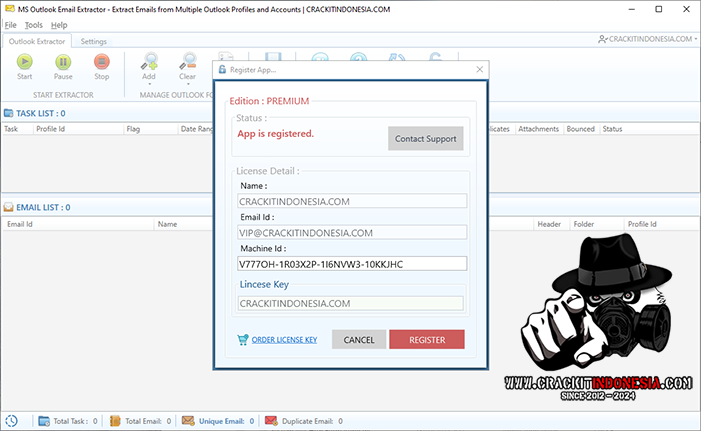This screenshot has height=431, width=701.
Task: Click the clock icon in status bar
Action: (x=12, y=421)
